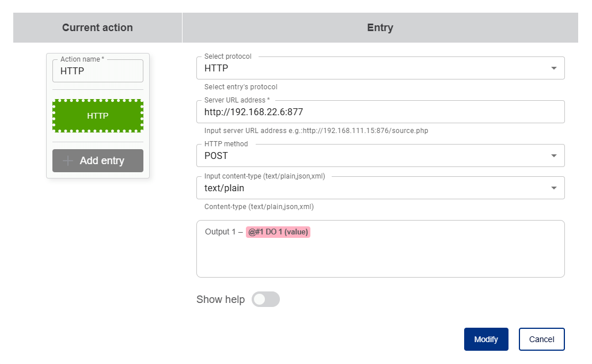Screen dimensions: 592x364
Task: Click the HTTP method dropdown arrow
Action: [553, 156]
